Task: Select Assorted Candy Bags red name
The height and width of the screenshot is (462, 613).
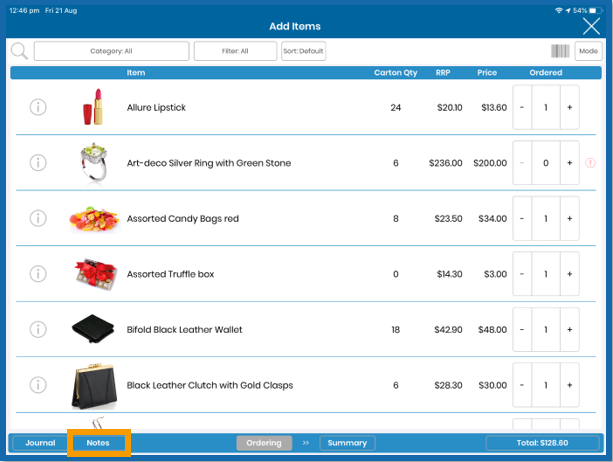Action: click(x=183, y=218)
